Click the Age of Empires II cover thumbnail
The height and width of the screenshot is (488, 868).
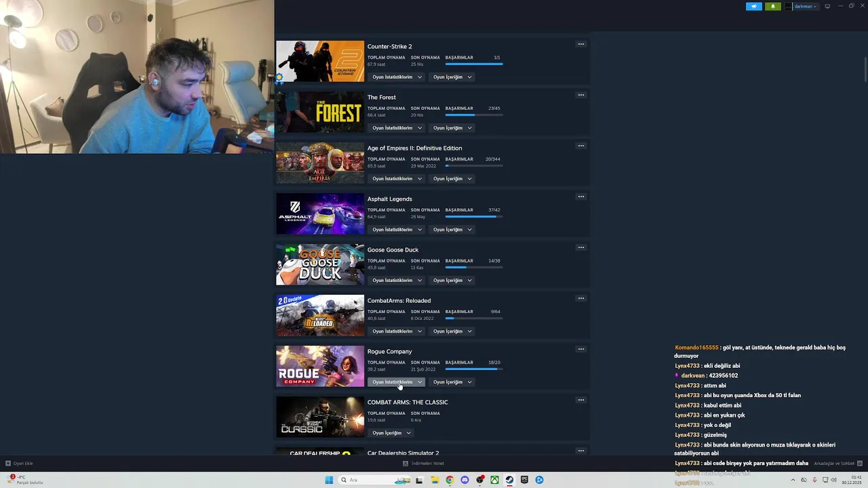(x=320, y=163)
